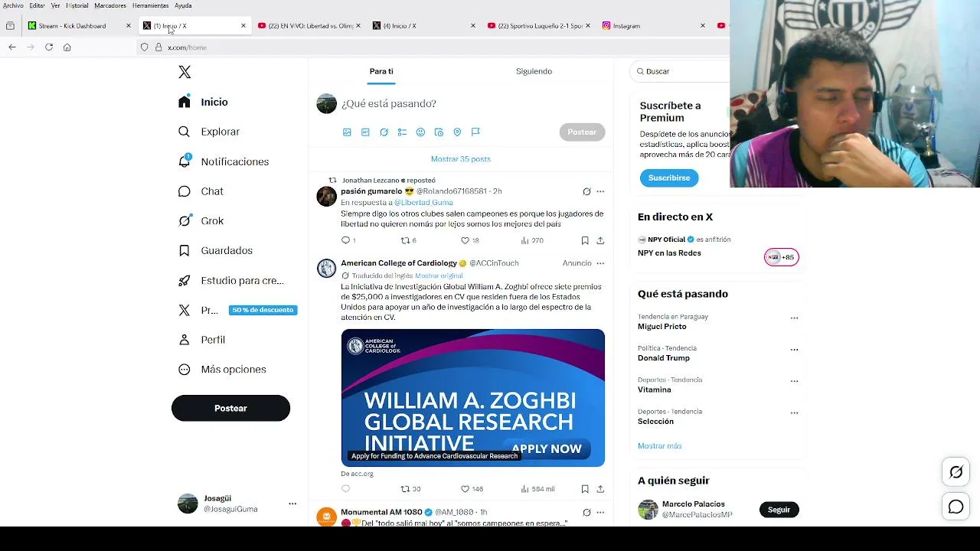Open Más opciones in the sidebar
Viewport: 980px width, 551px height.
click(222, 370)
